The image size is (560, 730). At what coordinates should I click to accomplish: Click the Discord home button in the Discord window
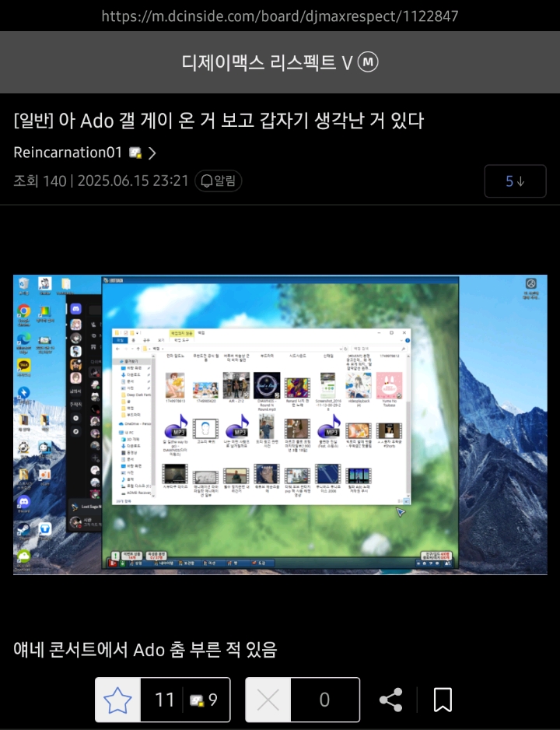pyautogui.click(x=75, y=309)
